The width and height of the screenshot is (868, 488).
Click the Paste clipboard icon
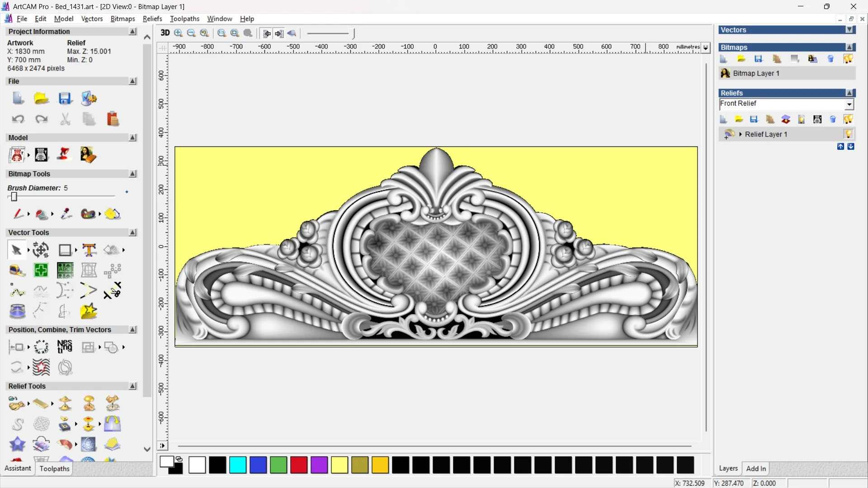pos(113,119)
